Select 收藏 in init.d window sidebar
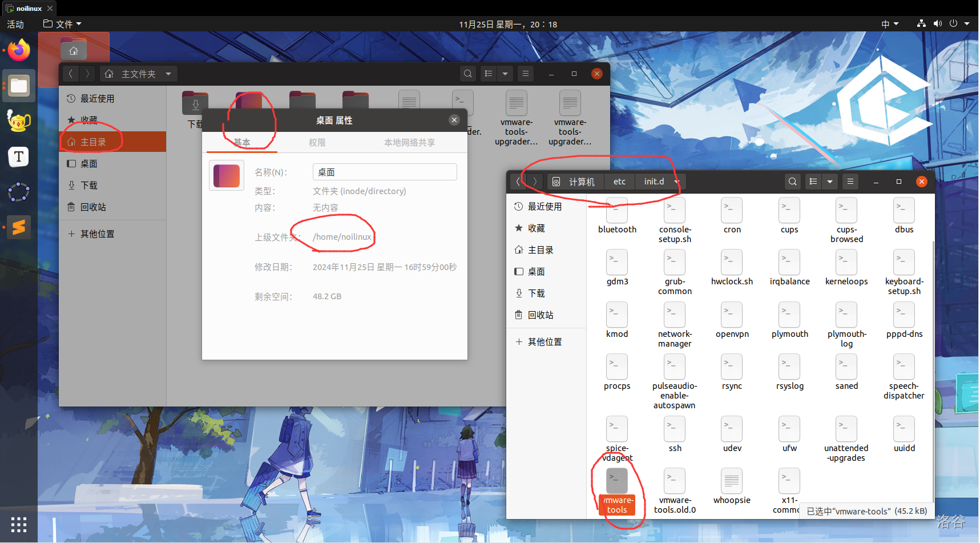The width and height of the screenshot is (980, 543). 546,228
